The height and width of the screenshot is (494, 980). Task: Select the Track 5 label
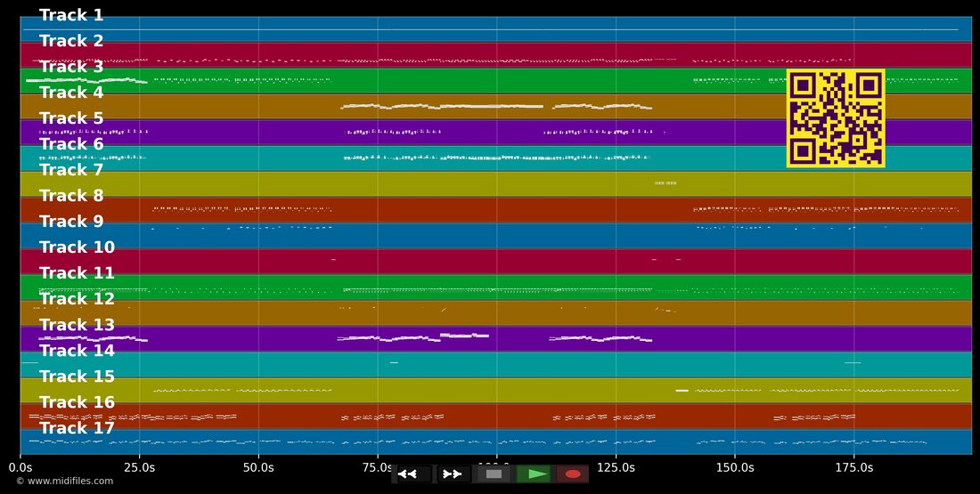pos(71,118)
